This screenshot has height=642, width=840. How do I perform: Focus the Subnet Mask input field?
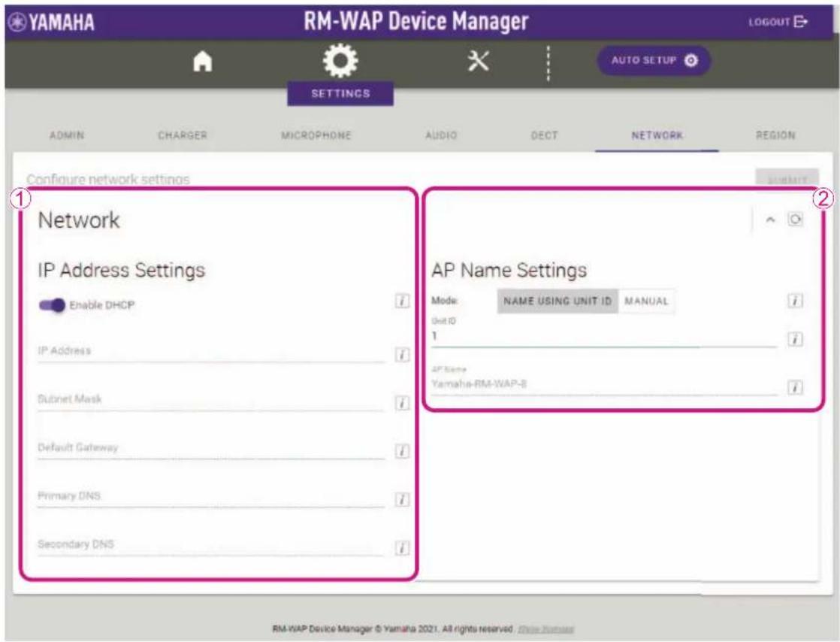click(x=211, y=401)
